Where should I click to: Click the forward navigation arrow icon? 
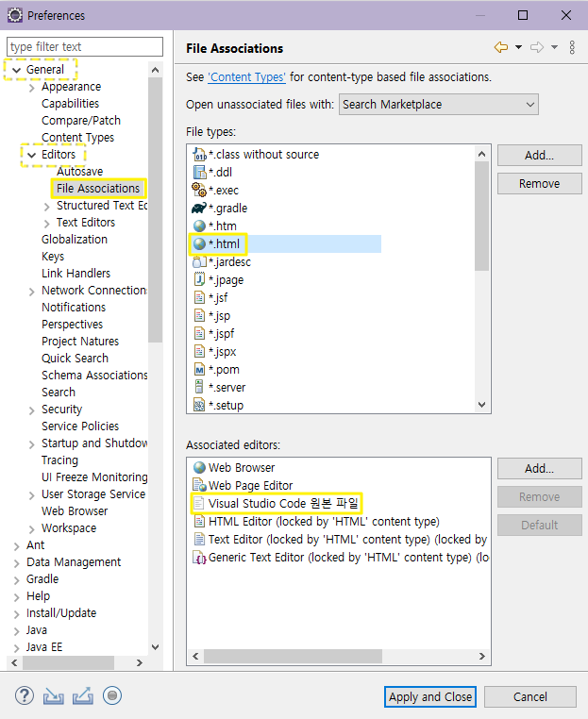click(x=537, y=47)
